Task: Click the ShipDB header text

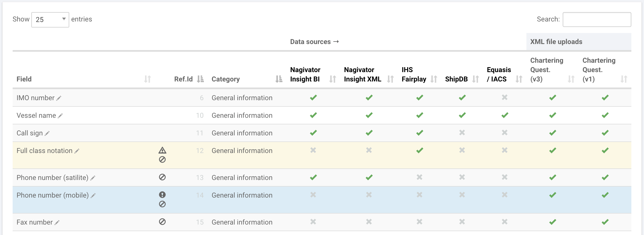Action: point(456,79)
